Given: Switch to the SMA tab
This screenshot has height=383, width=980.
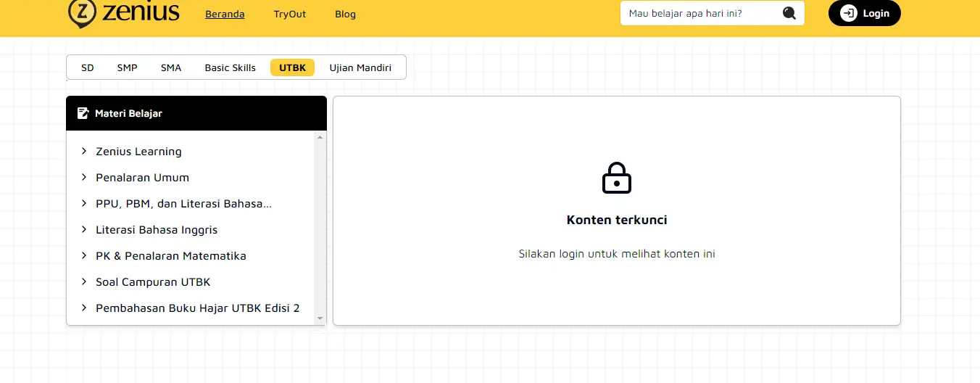Looking at the screenshot, I should tap(171, 67).
